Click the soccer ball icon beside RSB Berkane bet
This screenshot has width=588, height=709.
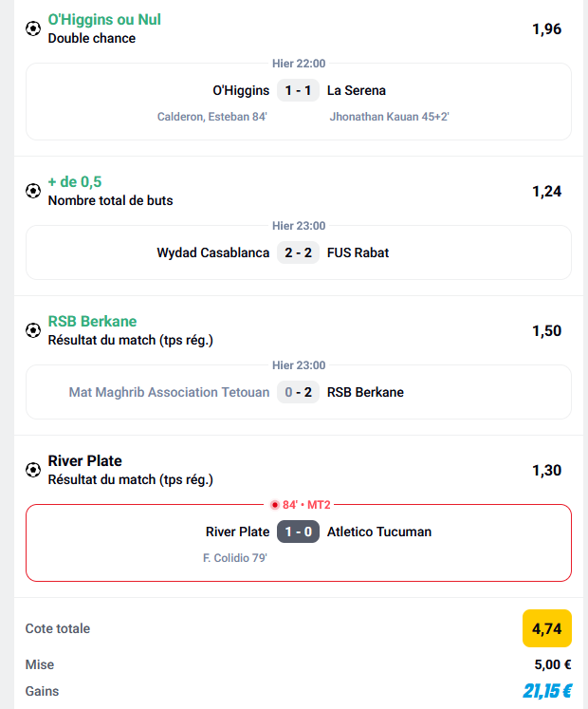[33, 330]
